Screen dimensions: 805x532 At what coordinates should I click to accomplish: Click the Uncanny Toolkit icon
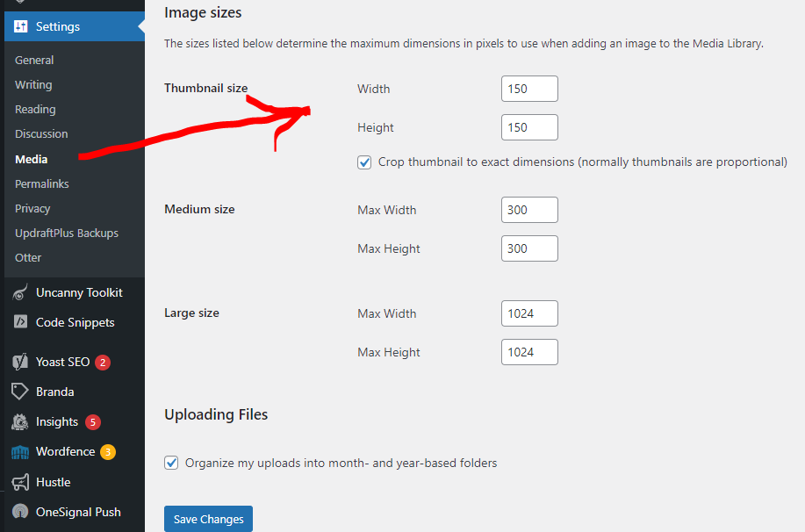[x=20, y=292]
